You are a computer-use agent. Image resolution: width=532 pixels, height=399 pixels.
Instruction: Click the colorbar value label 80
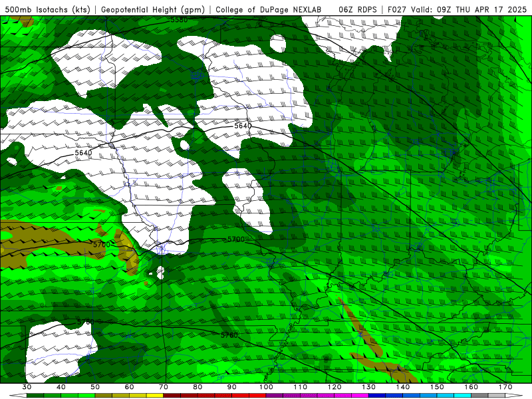[198, 387]
